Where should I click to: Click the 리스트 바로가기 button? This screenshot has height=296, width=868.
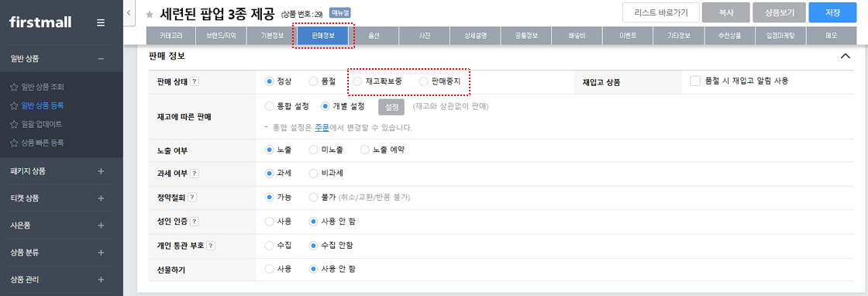pyautogui.click(x=661, y=12)
